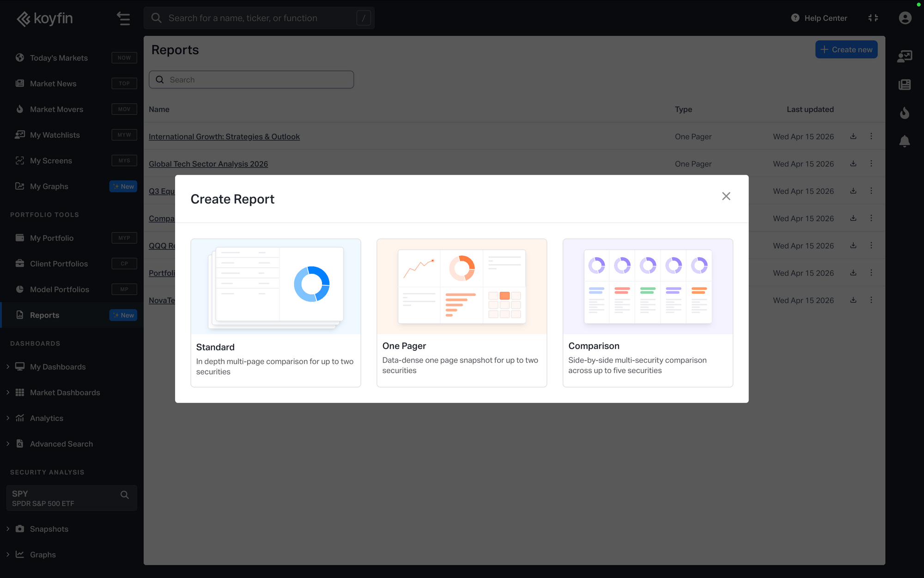Open options menu for Global Tech Sector report

click(x=871, y=164)
